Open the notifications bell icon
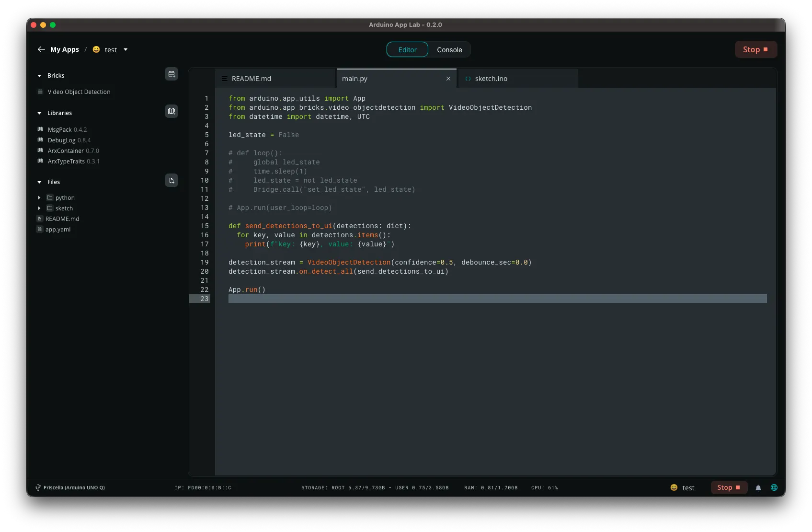 (758, 488)
